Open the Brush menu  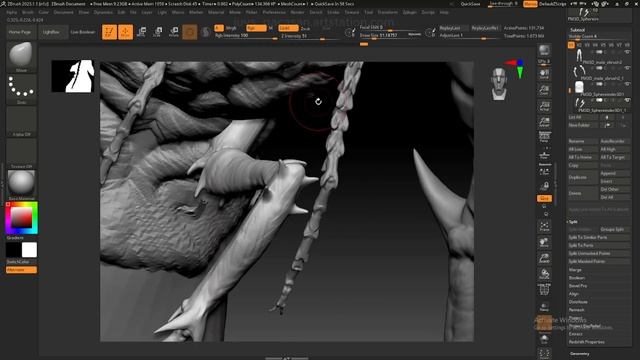(27, 12)
